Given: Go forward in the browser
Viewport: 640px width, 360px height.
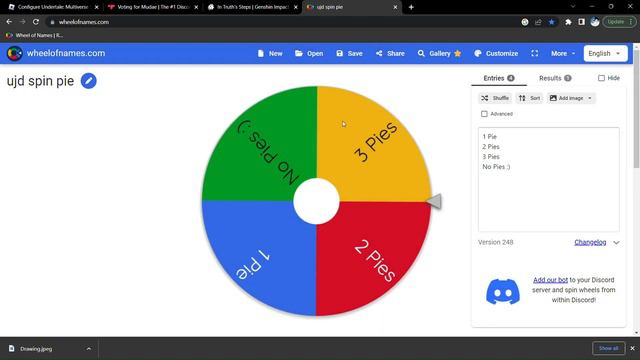Looking at the screenshot, I should (22, 22).
